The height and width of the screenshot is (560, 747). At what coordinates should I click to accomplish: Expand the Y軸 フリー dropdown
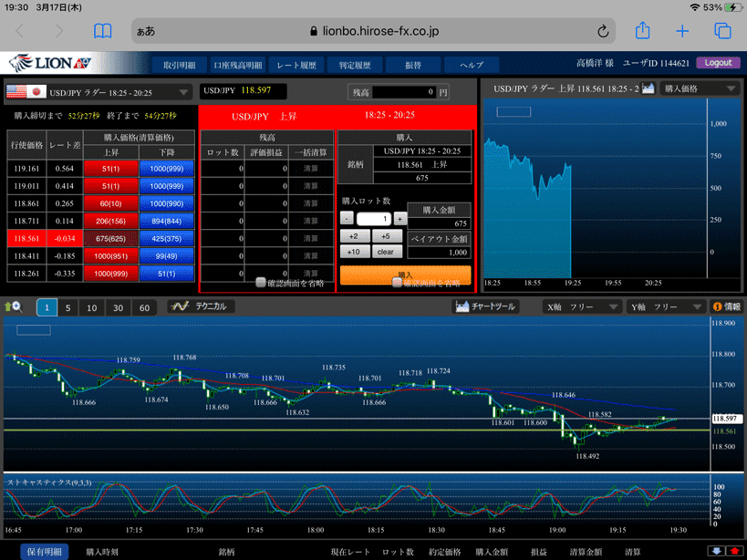coord(666,307)
